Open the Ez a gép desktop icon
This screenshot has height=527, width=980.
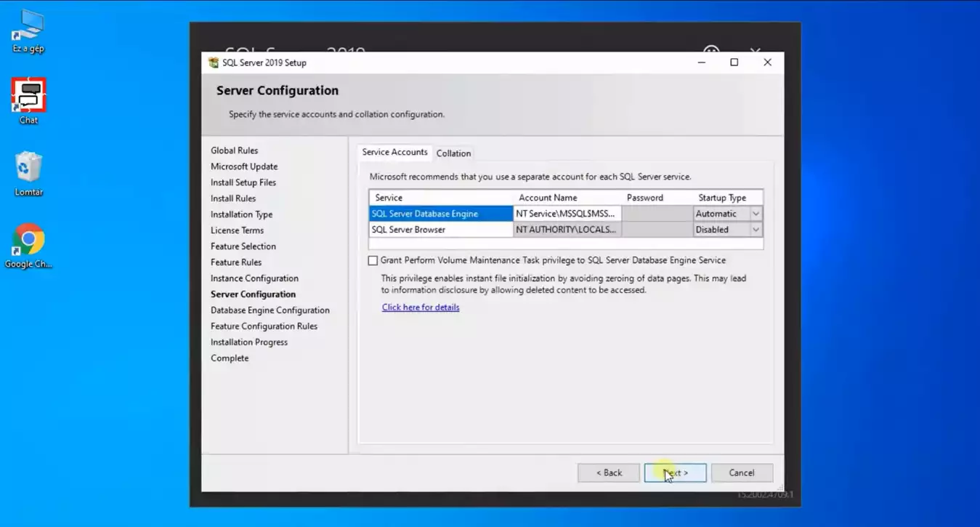[x=28, y=31]
